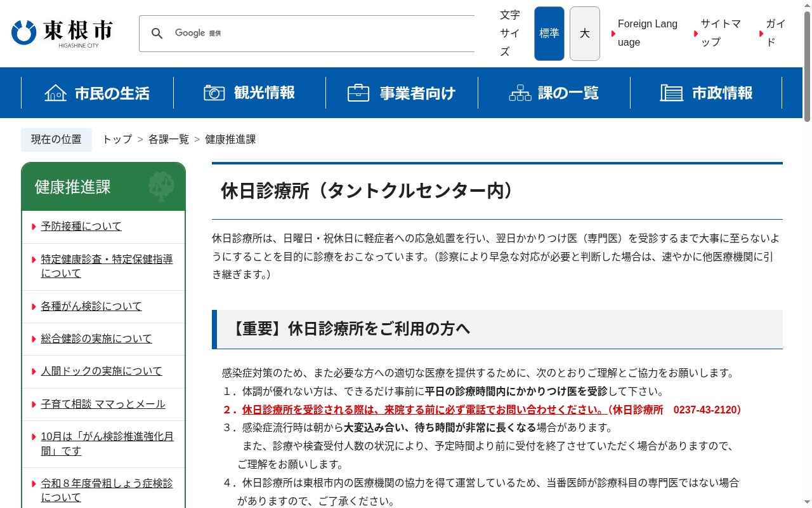The width and height of the screenshot is (812, 508).
Task: Set text size to 標準
Action: (549, 34)
